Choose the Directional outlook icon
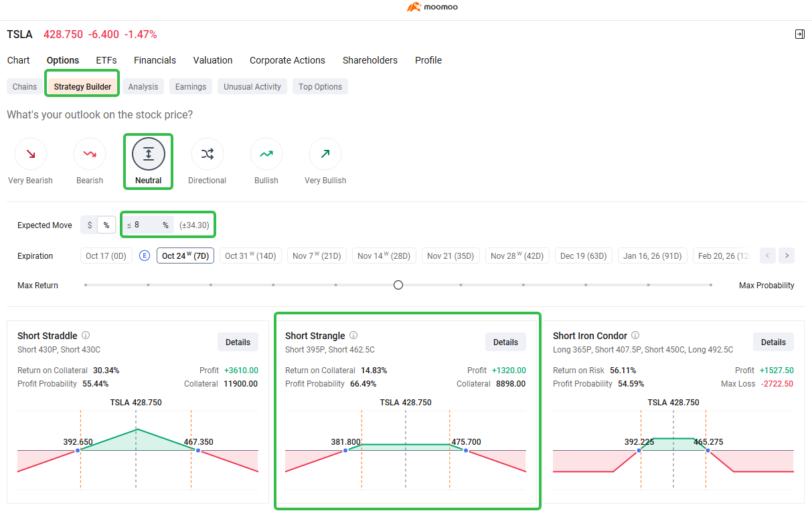This screenshot has width=812, height=513. click(x=207, y=155)
